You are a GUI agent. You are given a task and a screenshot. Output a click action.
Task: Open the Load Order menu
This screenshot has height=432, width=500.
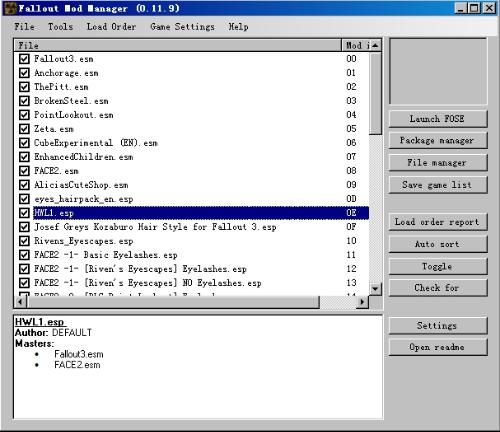[x=111, y=27]
